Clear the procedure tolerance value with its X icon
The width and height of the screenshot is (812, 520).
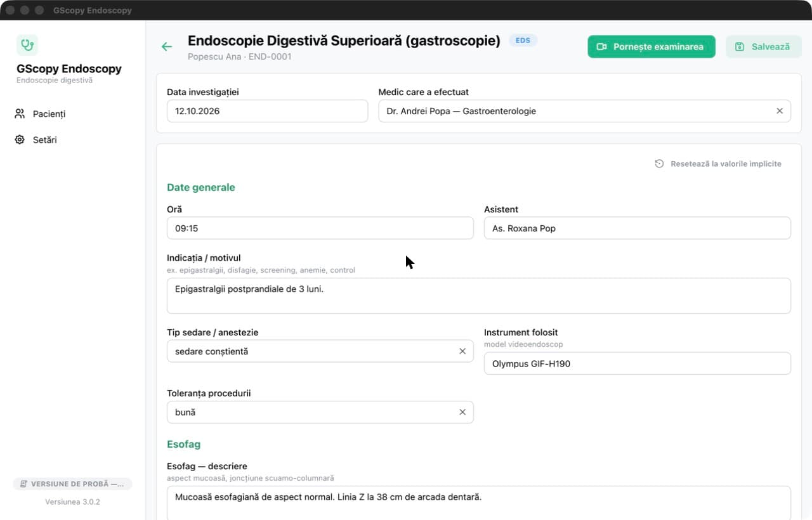pyautogui.click(x=462, y=412)
